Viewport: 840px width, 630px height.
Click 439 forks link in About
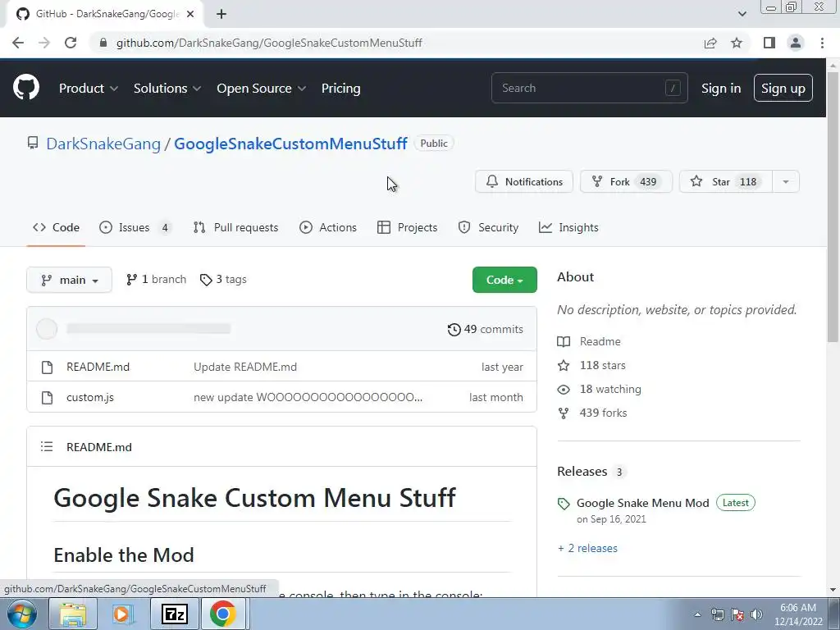pos(592,413)
